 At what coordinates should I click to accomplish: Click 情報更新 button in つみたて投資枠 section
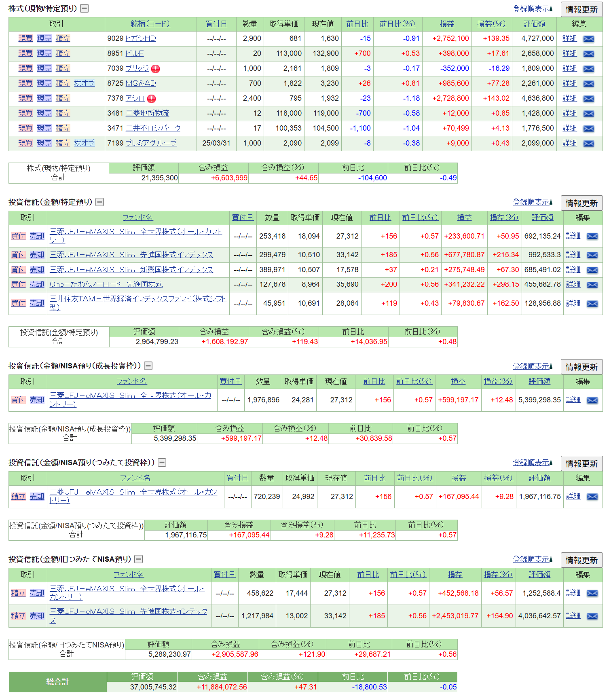581,463
